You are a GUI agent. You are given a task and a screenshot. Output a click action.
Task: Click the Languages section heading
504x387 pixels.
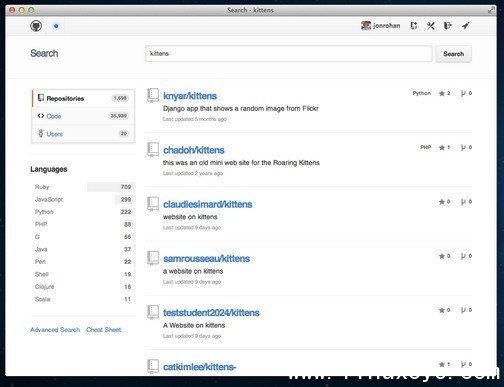click(x=49, y=169)
